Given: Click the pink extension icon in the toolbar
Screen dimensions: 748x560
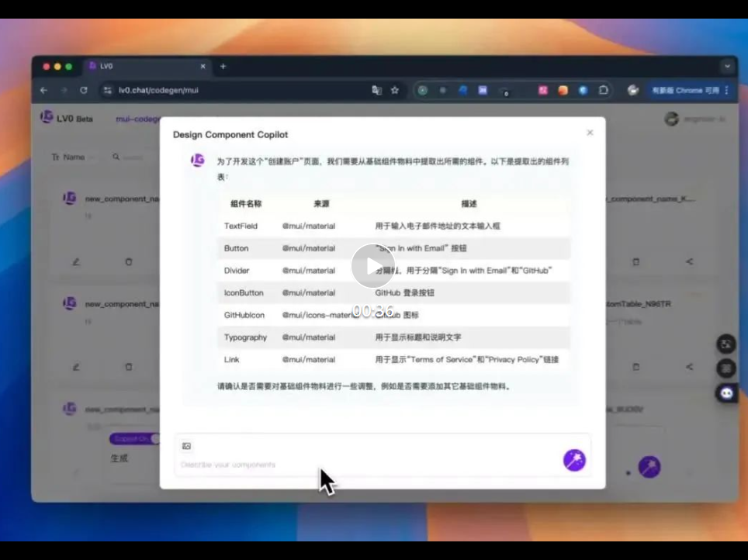Looking at the screenshot, I should 543,90.
